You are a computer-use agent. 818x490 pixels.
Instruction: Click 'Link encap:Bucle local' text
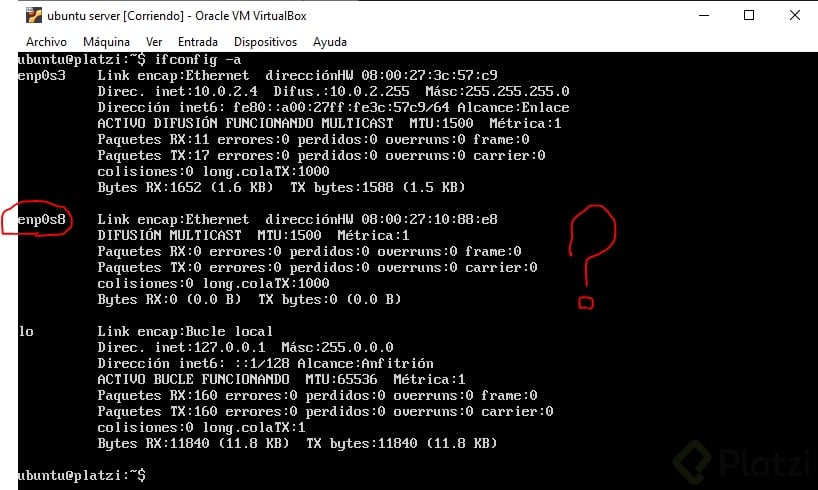click(185, 331)
